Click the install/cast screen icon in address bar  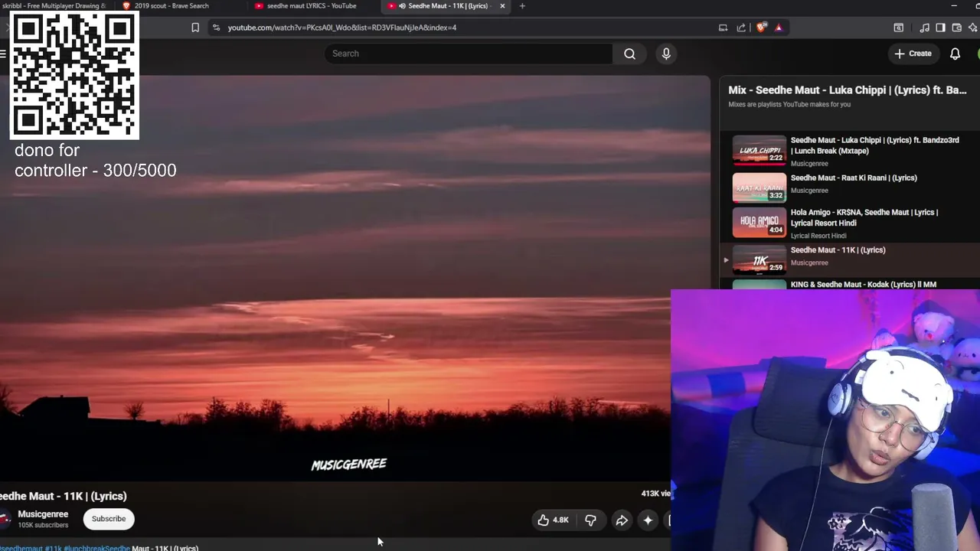(723, 28)
